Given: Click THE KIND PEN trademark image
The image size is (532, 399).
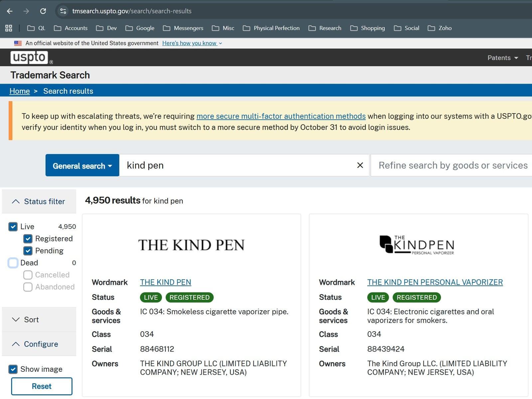Looking at the screenshot, I should [191, 245].
